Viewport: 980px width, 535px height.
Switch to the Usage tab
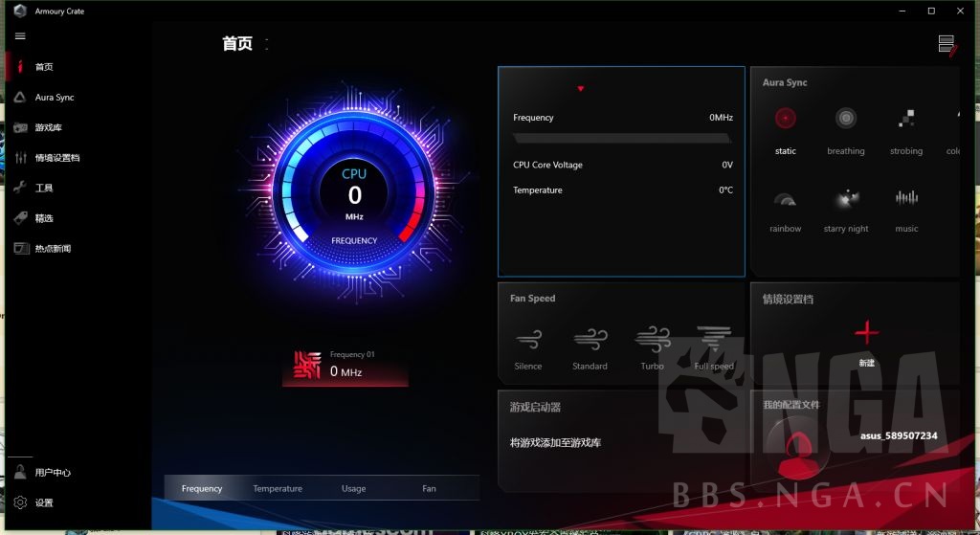[354, 488]
